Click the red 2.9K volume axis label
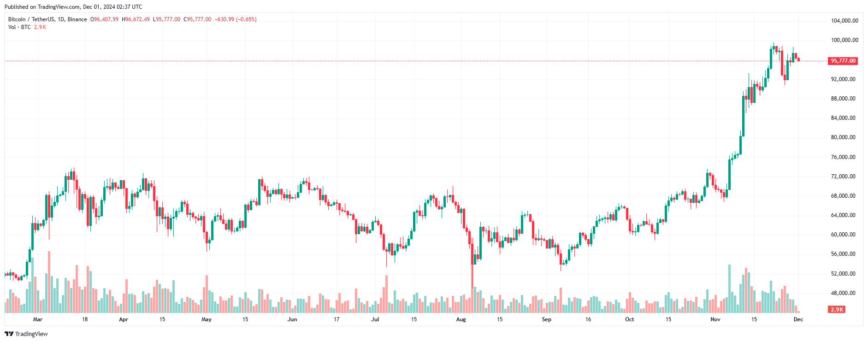This screenshot has height=342, width=868. point(837,309)
